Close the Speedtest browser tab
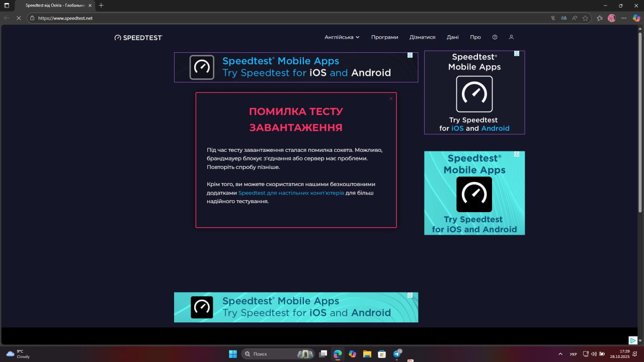This screenshot has width=644, height=362. coord(90,6)
